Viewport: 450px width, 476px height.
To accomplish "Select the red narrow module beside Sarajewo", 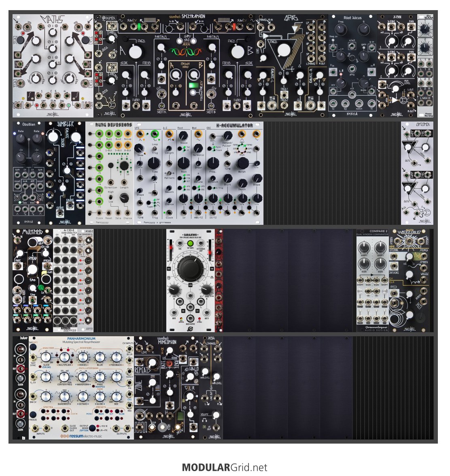I will pyautogui.click(x=219, y=280).
